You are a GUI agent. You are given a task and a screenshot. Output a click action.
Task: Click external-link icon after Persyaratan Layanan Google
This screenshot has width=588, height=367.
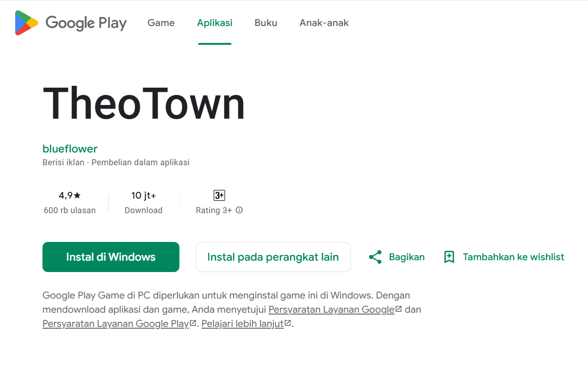398,309
